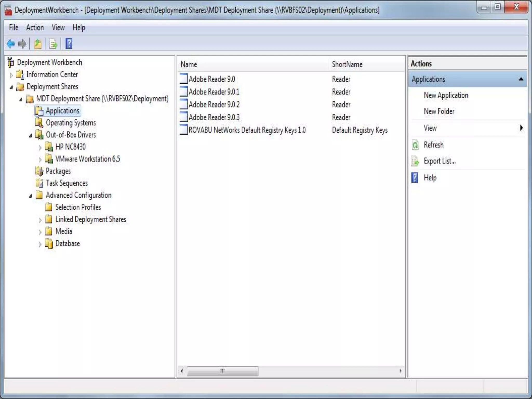Click the HP NC8430 driver folder icon
The image size is (532, 399).
pos(49,147)
